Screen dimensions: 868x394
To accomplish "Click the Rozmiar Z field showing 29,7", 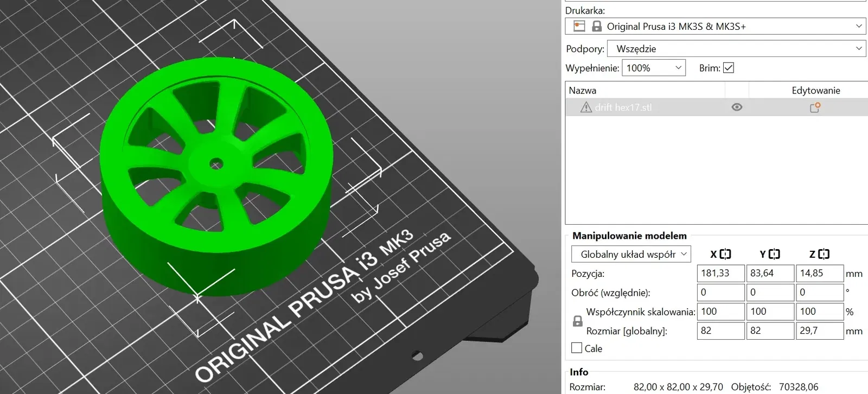I will [x=820, y=331].
